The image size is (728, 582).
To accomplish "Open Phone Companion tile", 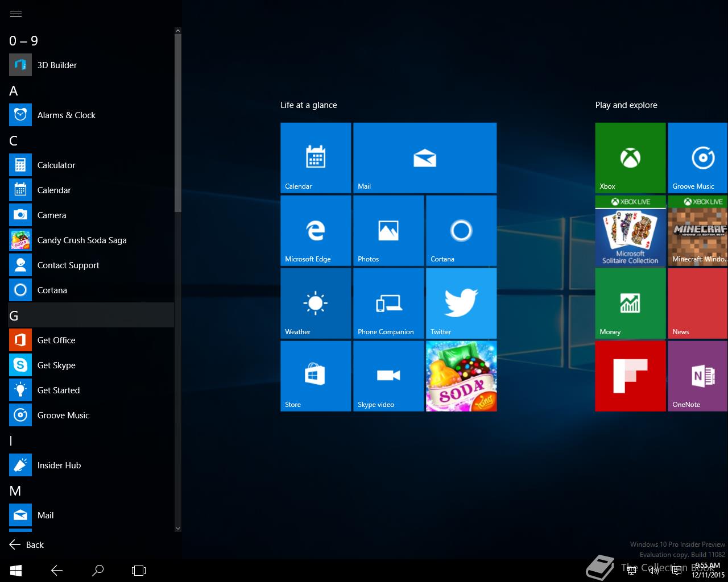I will tap(388, 304).
